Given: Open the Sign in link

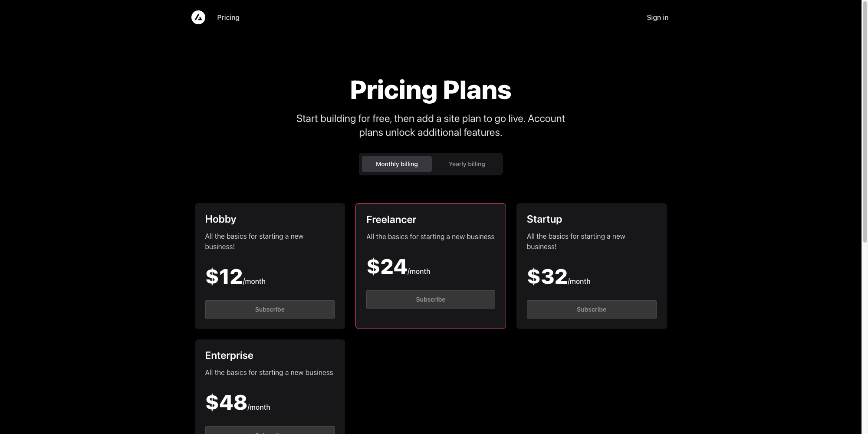Looking at the screenshot, I should 658,17.
